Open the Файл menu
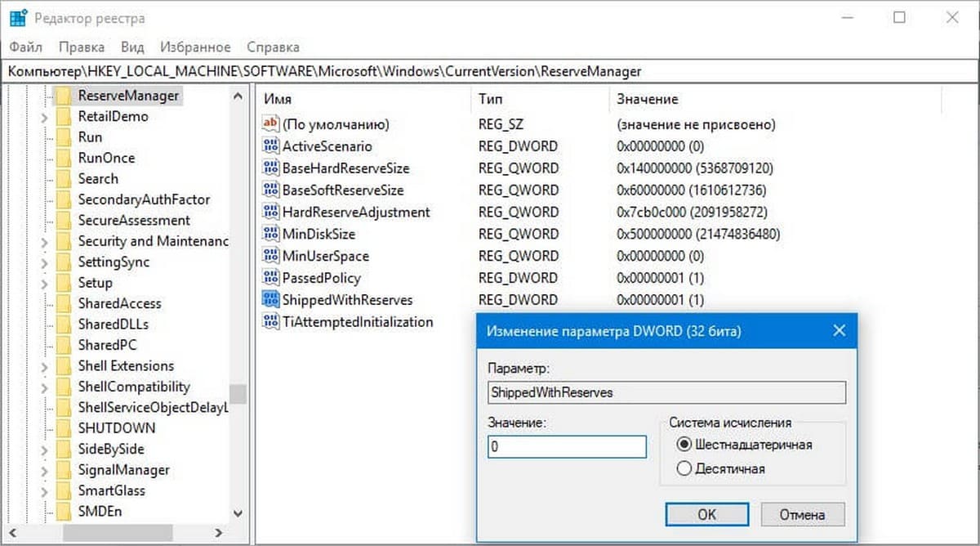The height and width of the screenshot is (546, 980). pyautogui.click(x=26, y=47)
